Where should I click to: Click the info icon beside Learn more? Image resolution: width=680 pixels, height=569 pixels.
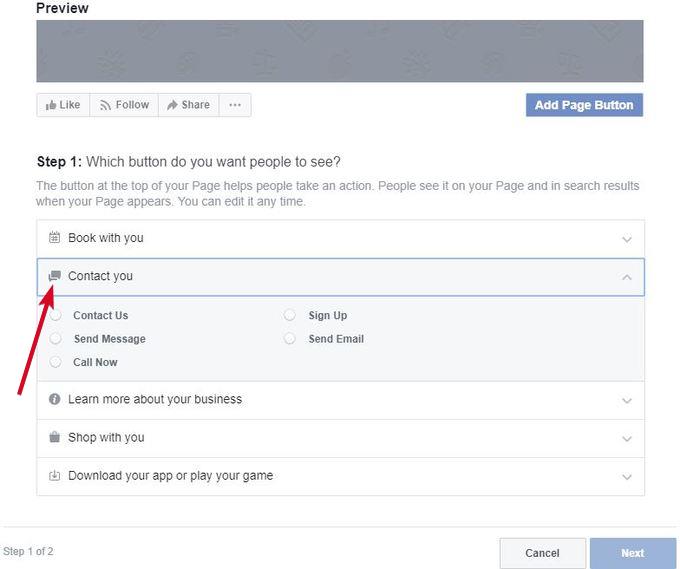coord(55,399)
